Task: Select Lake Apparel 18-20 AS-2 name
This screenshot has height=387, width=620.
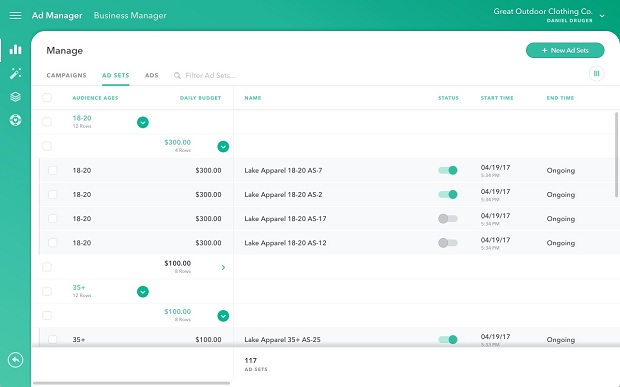Action: pos(283,194)
